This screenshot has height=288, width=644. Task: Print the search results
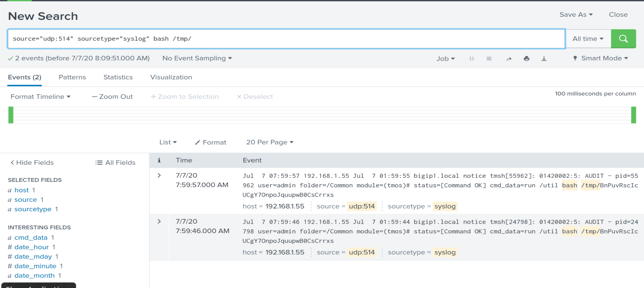coord(527,59)
